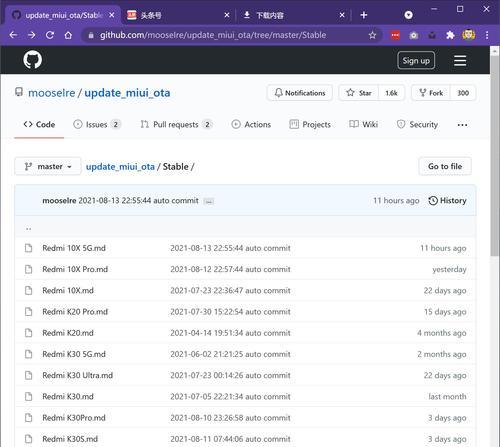Viewport: 500px width, 447px height.
Task: Open the commit History link
Action: [x=447, y=200]
